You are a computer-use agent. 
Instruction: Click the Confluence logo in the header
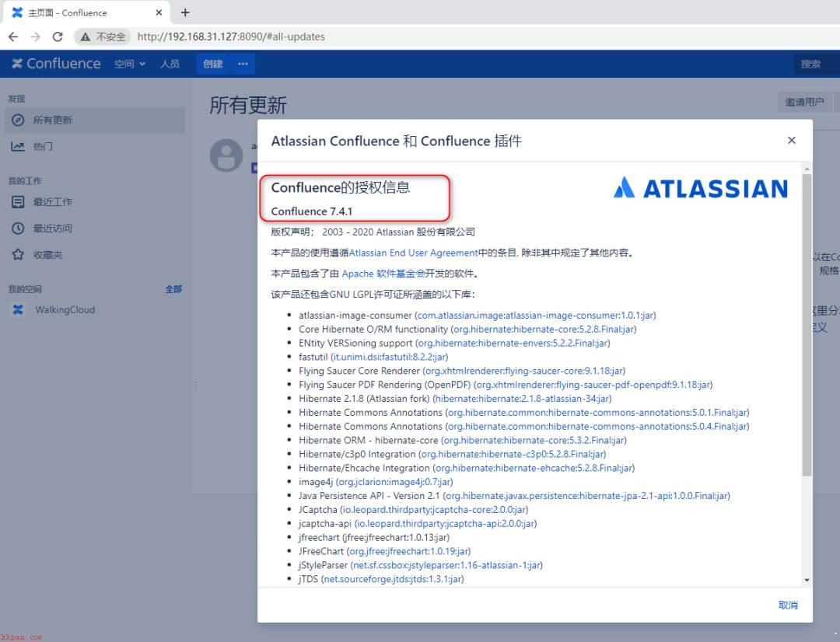click(x=56, y=64)
